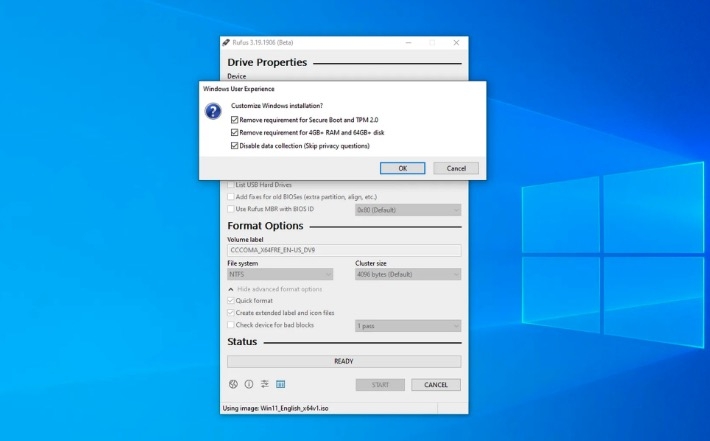
Task: Toggle Remove requirement for 4GB+ RAM and 64GB+ disk
Action: (x=234, y=133)
